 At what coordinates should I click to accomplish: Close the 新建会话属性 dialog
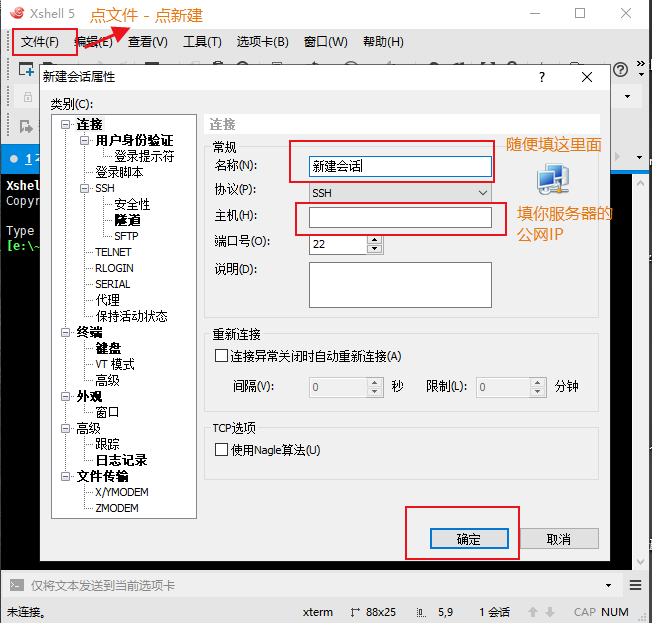[587, 77]
